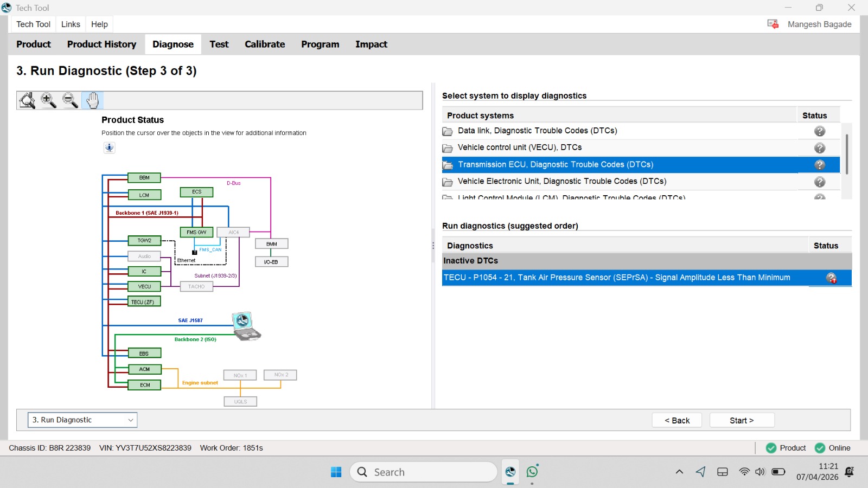Click the laptop Tech Tool icon in diagram

[x=246, y=326]
